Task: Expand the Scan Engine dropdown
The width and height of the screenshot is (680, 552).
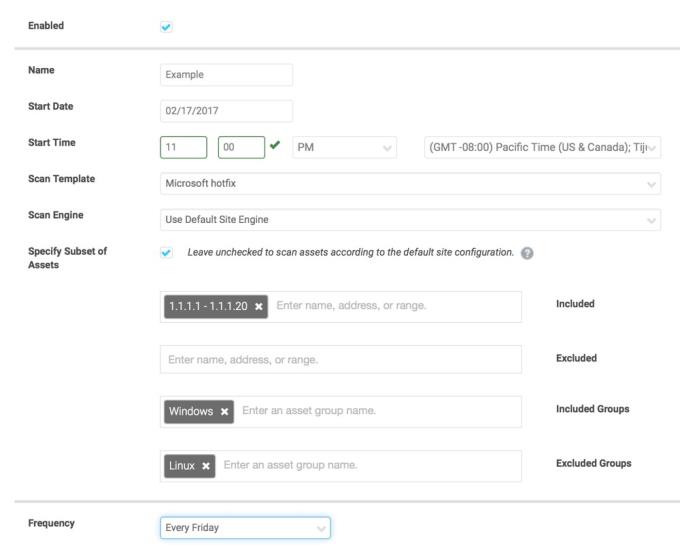Action: coord(410,219)
